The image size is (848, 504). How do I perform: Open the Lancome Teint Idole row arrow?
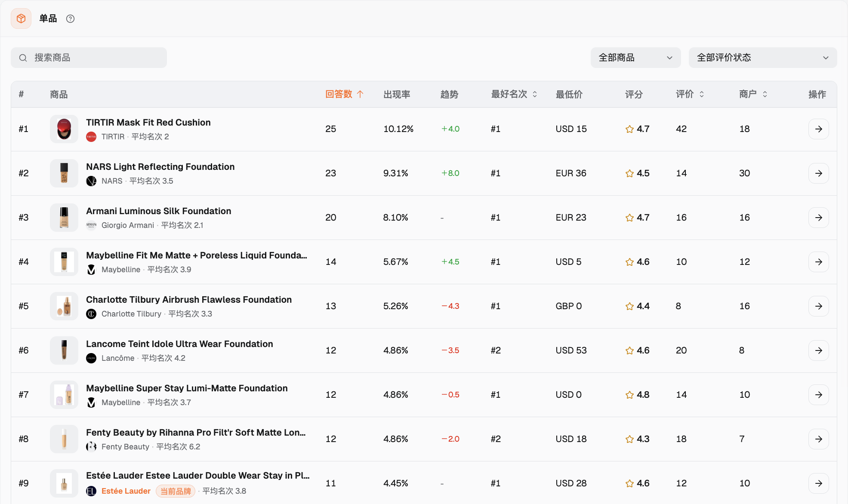point(818,350)
